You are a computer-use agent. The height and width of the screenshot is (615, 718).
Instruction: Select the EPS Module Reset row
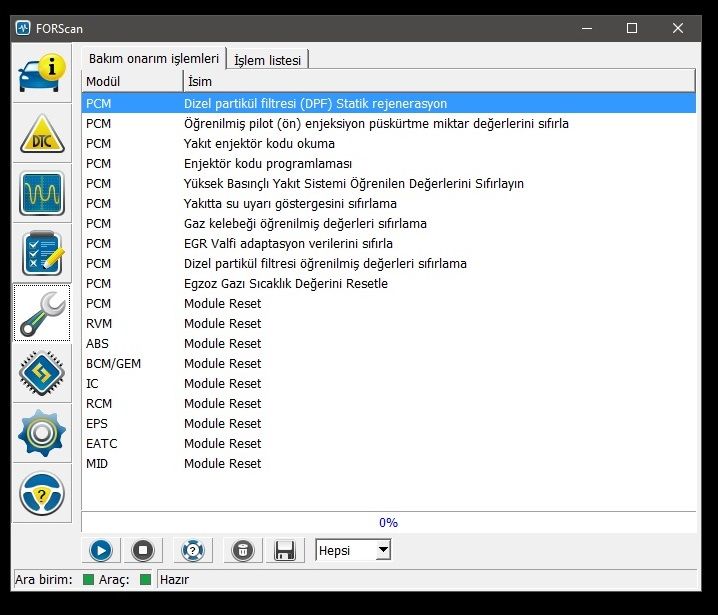pyautogui.click(x=389, y=424)
